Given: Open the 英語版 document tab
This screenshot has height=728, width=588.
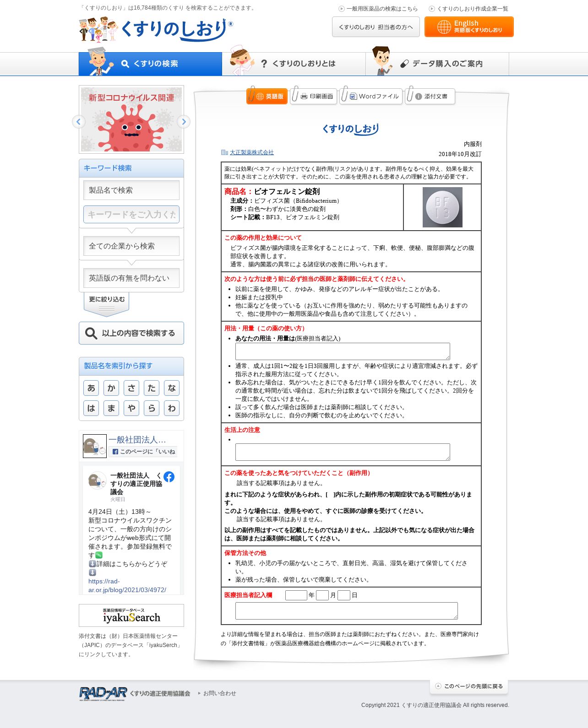Looking at the screenshot, I should click(x=267, y=96).
